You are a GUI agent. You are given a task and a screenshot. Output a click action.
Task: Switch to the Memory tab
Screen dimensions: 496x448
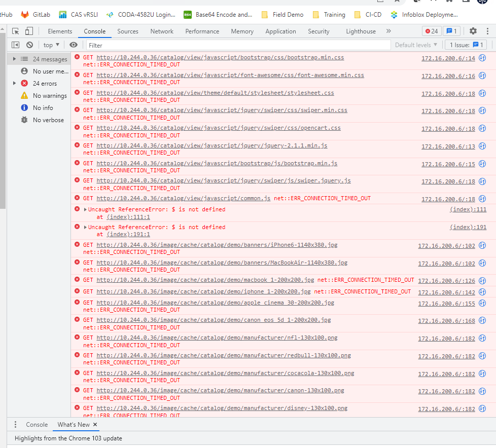tap(242, 31)
